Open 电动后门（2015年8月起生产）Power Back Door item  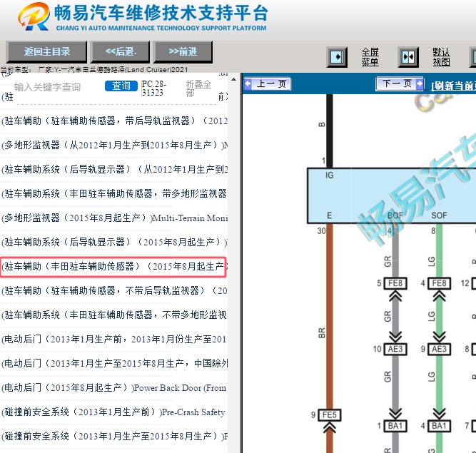point(114,388)
